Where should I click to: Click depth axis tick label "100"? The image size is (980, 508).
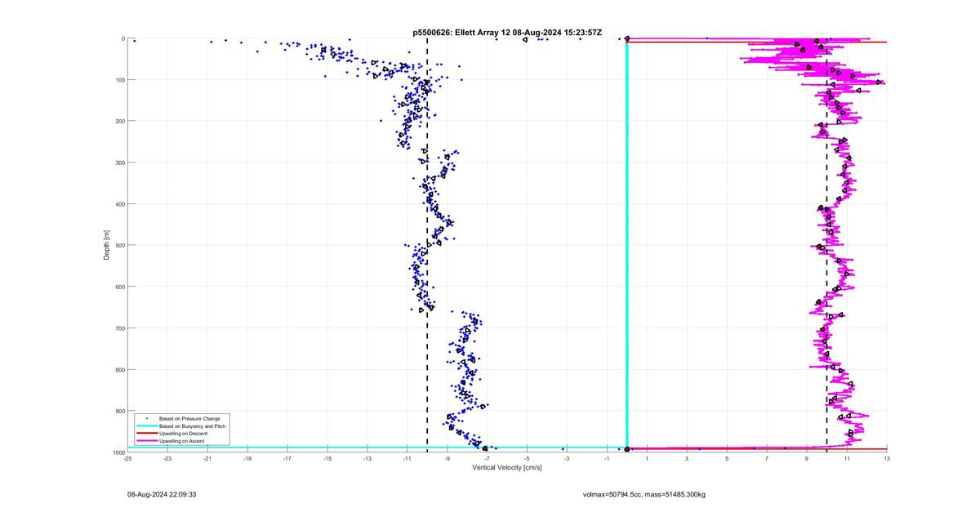[119, 80]
